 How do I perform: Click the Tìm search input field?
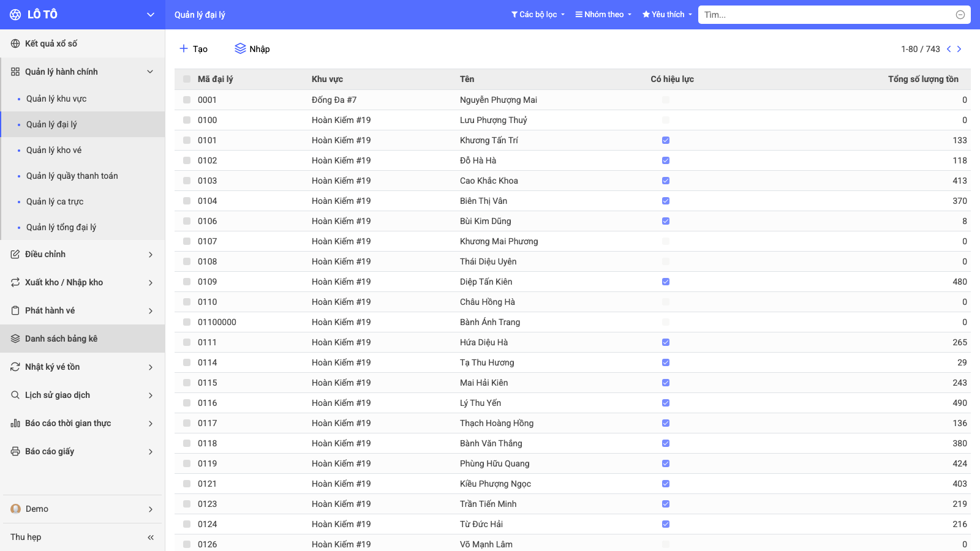tap(827, 15)
